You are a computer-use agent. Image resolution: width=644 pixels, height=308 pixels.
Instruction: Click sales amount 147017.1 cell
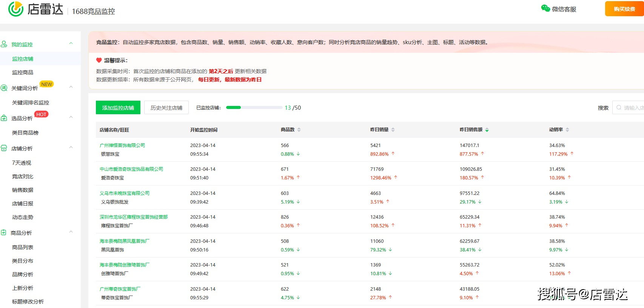pyautogui.click(x=469, y=145)
